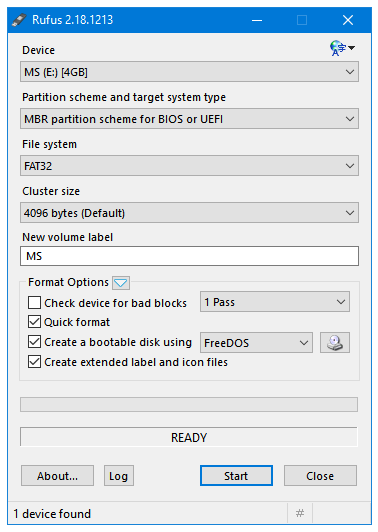
Task: Click the '1 device found' status text
Action: [x=52, y=514]
